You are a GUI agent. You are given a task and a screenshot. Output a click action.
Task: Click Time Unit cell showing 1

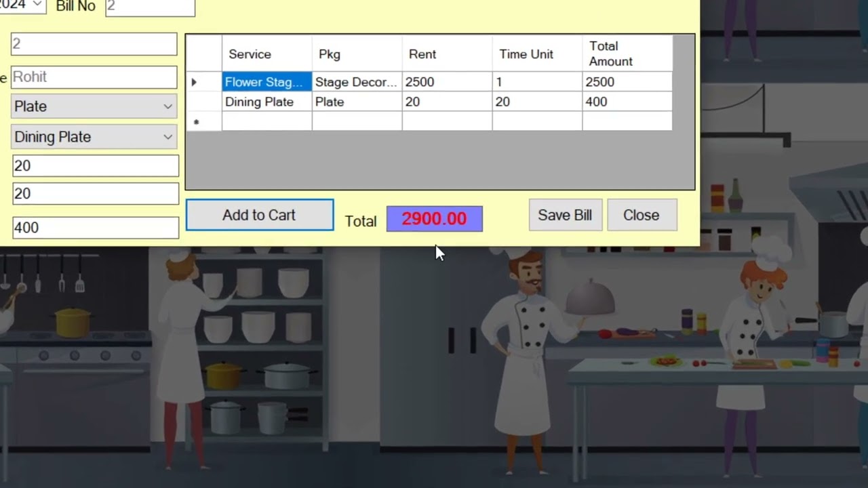(537, 82)
